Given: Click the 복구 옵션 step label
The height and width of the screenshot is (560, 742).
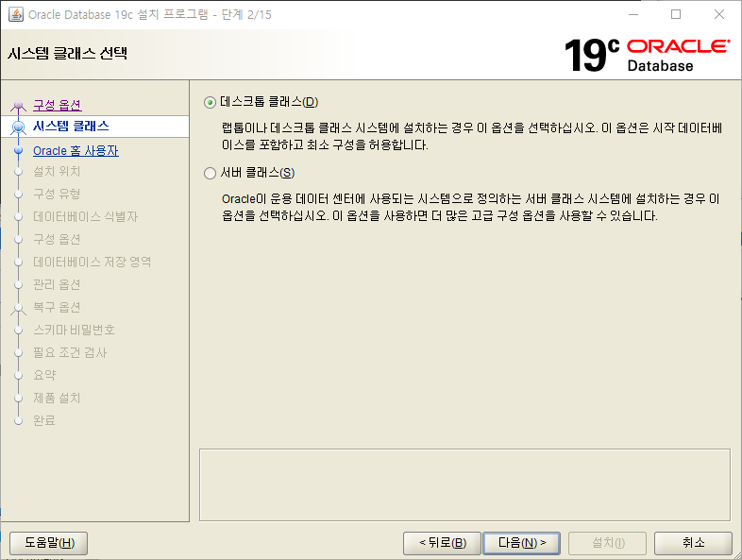Looking at the screenshot, I should (57, 307).
